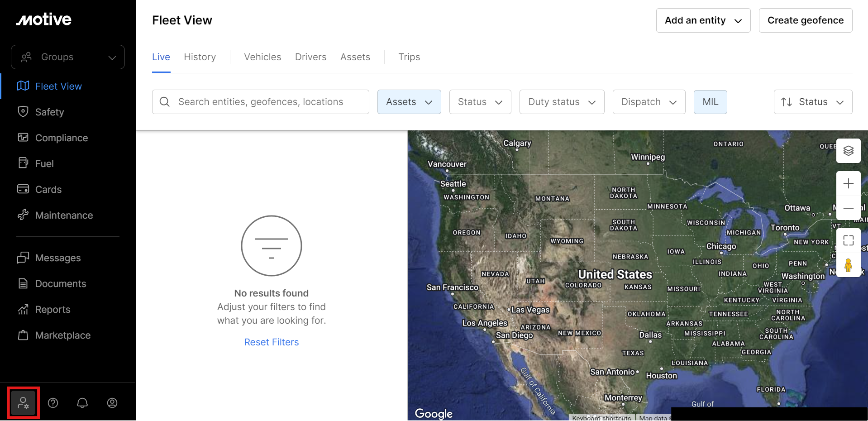Open the Maintenance section
The height and width of the screenshot is (421, 868).
tap(64, 215)
